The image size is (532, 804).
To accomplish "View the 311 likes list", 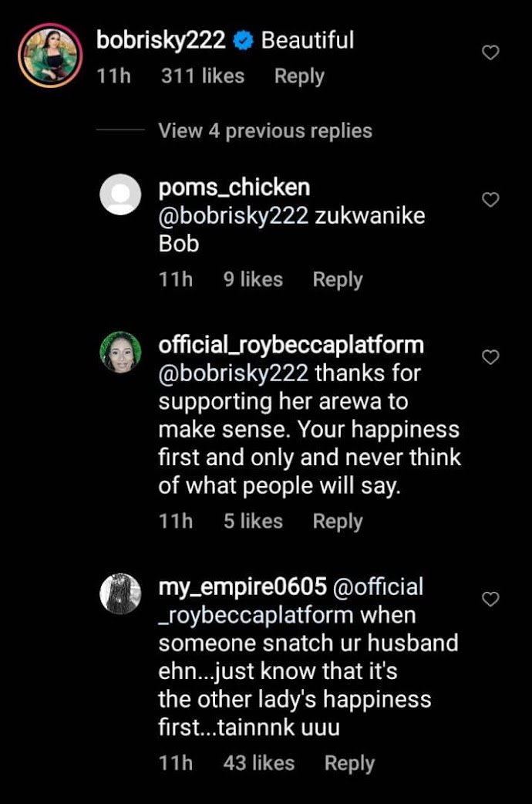I will (x=203, y=76).
